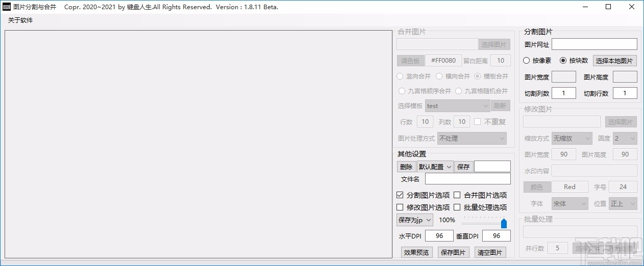644x266 pixels.
Task: Click 选择图片 in the 合并图片 panel
Action: pos(494,44)
